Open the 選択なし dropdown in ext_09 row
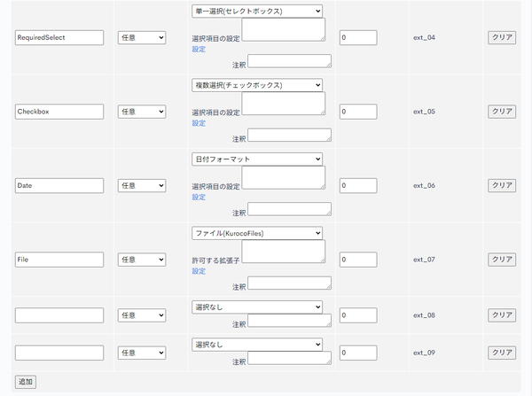Viewport: 532px width, 396px height. (x=257, y=345)
